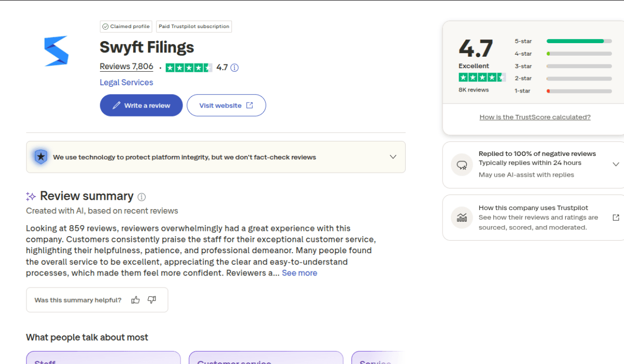Open How is the TrustScore calculated link
624x364 pixels.
535,117
